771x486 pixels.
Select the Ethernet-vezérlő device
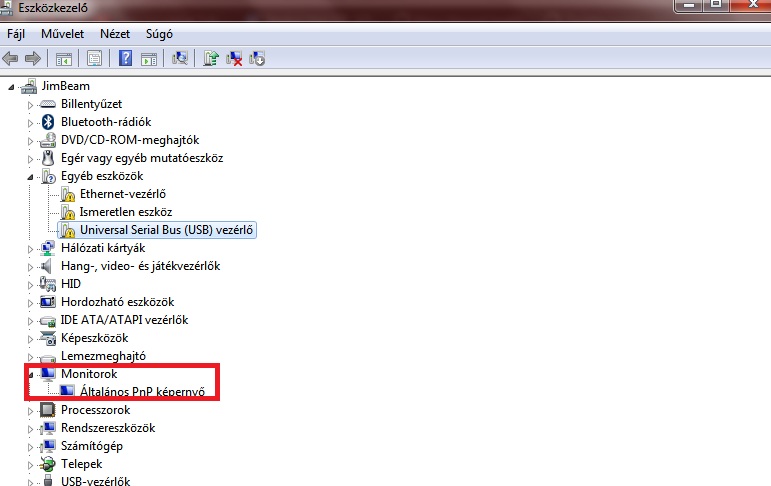122,194
